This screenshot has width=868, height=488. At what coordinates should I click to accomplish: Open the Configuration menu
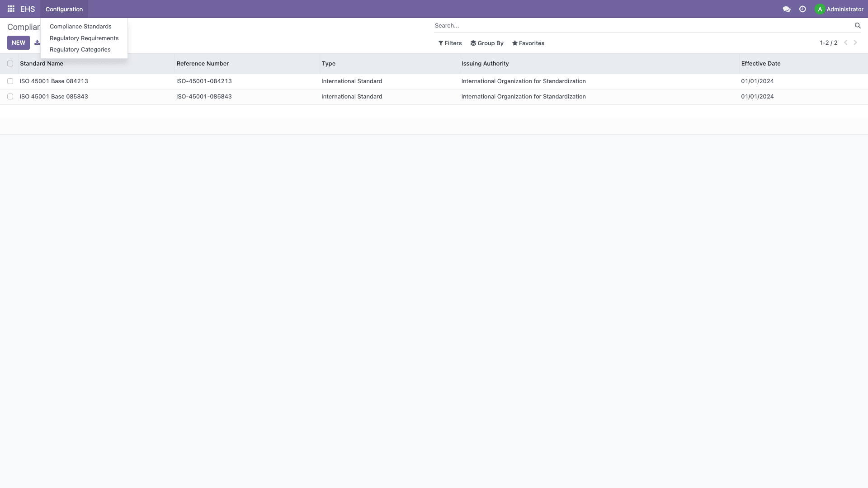click(x=64, y=9)
